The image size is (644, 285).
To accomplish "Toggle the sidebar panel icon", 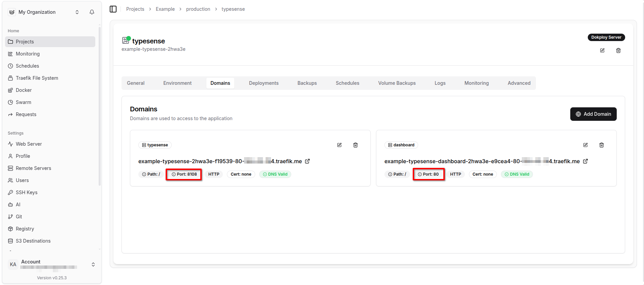I will tap(113, 9).
